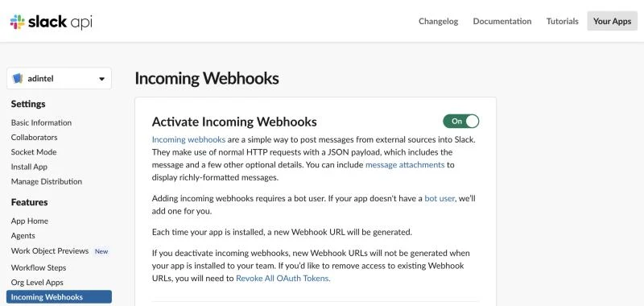Open the message attachments link
644x306 pixels.
[405, 165]
